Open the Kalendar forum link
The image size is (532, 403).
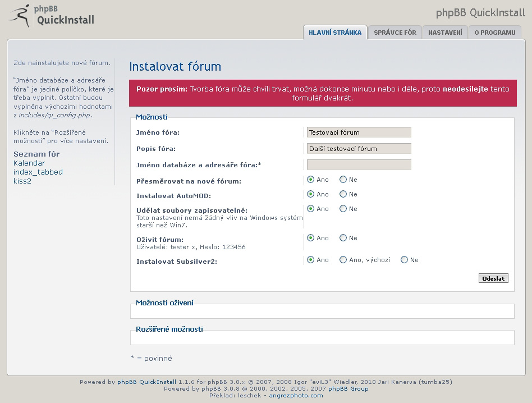pyautogui.click(x=29, y=163)
